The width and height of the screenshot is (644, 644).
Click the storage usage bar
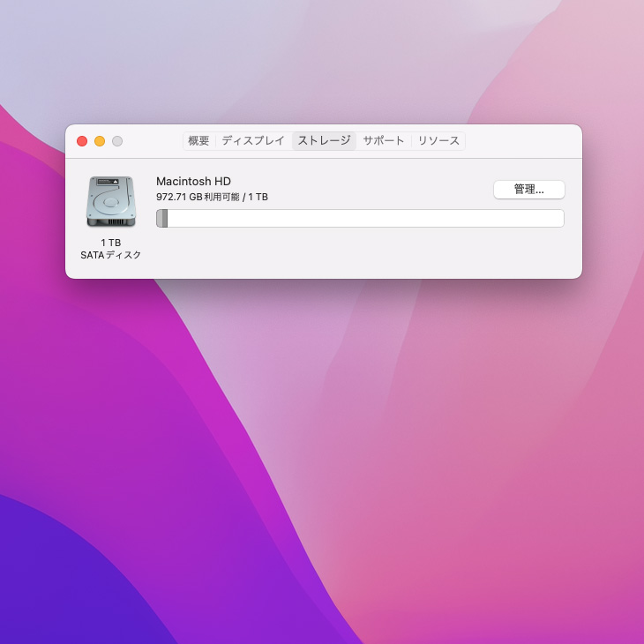360,218
